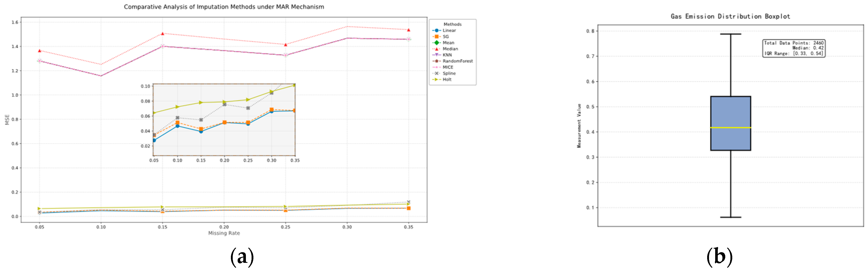
Task: Click the "0.5" tick on the boxplot axis
Action: click(590, 107)
